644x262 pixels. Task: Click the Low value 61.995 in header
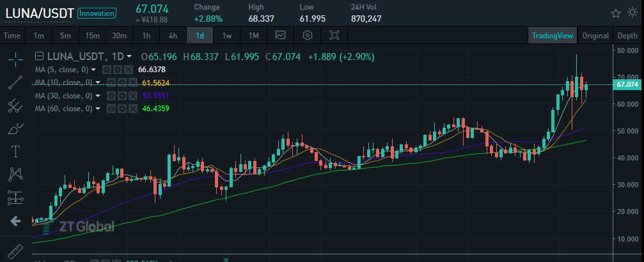[x=313, y=19]
